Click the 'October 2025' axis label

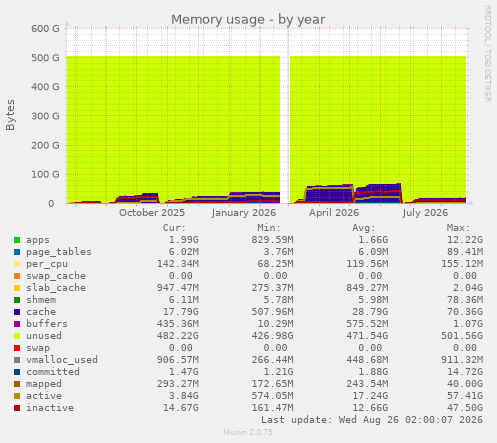tap(152, 213)
